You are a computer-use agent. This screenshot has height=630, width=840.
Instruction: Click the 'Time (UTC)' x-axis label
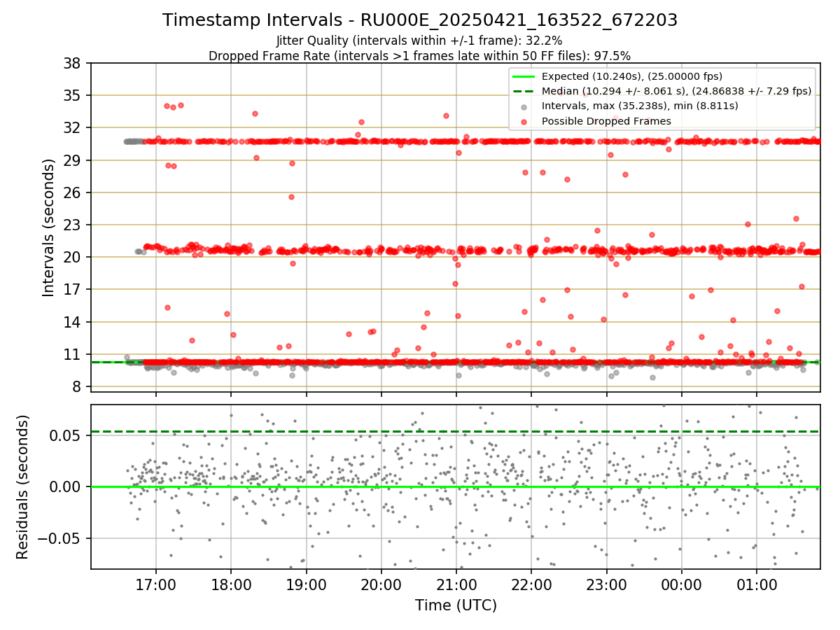(456, 605)
